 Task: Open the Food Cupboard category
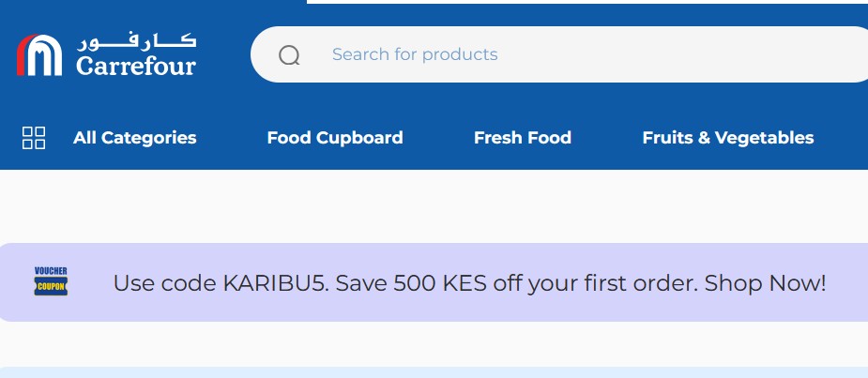(x=335, y=138)
